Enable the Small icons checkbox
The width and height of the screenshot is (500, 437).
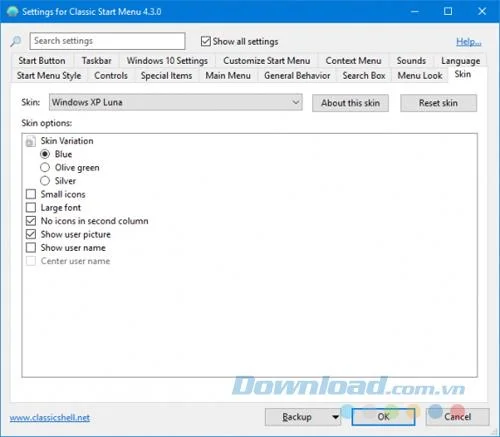coord(31,194)
